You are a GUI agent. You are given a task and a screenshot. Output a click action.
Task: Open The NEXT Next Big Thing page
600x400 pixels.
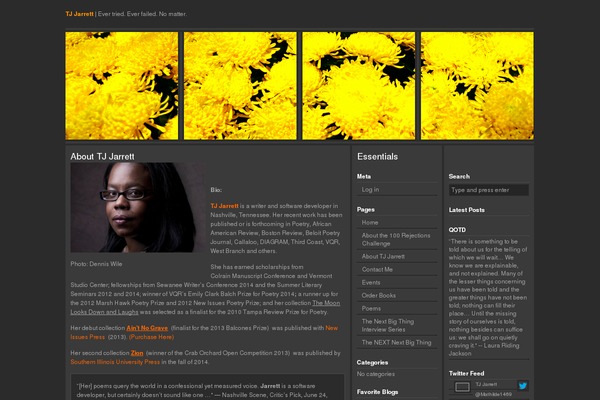click(396, 343)
